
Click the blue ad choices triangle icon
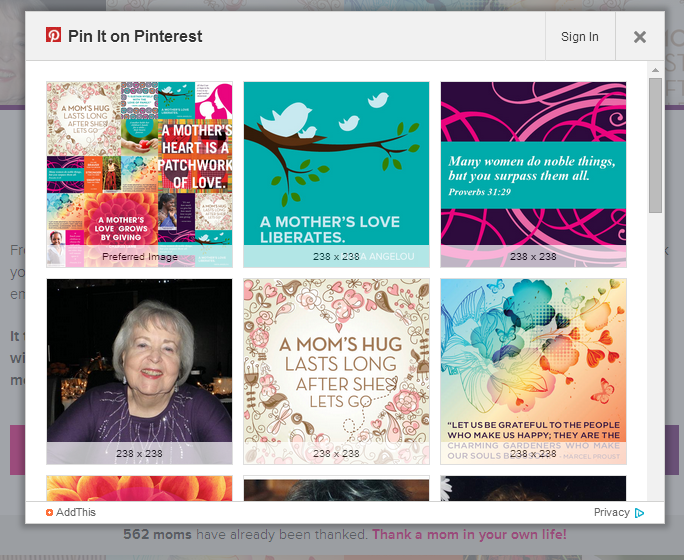639,513
